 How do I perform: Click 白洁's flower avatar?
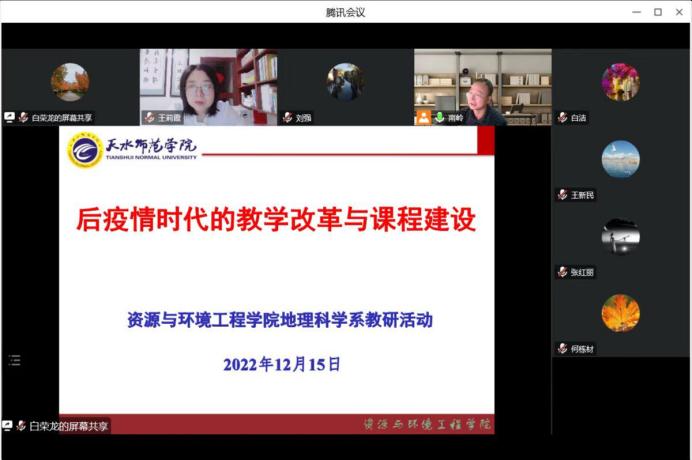coord(620,82)
